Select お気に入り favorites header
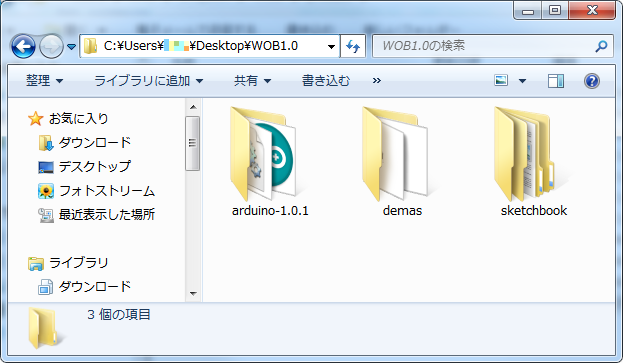 coord(79,118)
